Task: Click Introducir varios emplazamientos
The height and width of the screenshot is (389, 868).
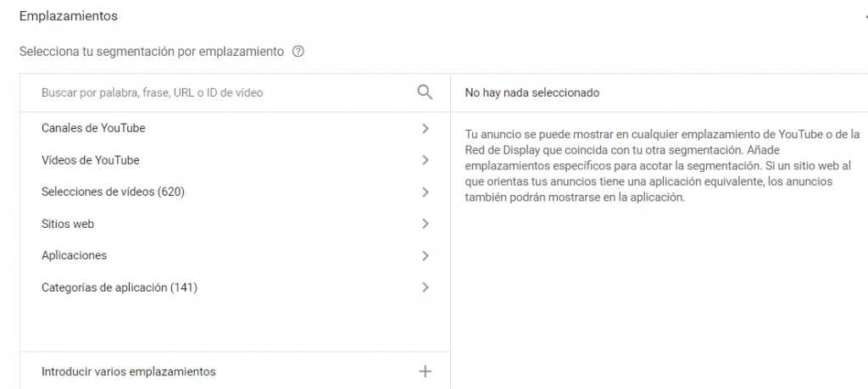Action: tap(129, 372)
